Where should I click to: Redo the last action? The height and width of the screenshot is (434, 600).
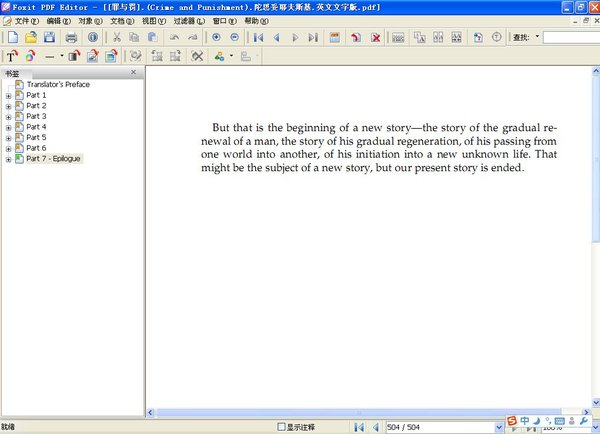coord(193,37)
